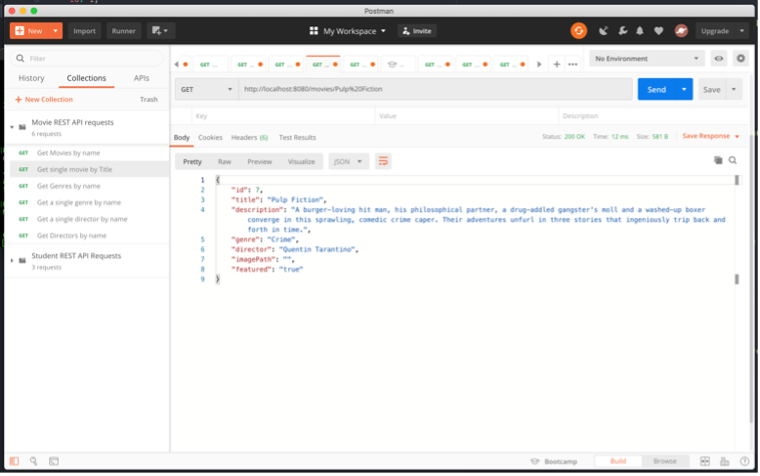Search within the response body
760x476 pixels.
click(733, 160)
